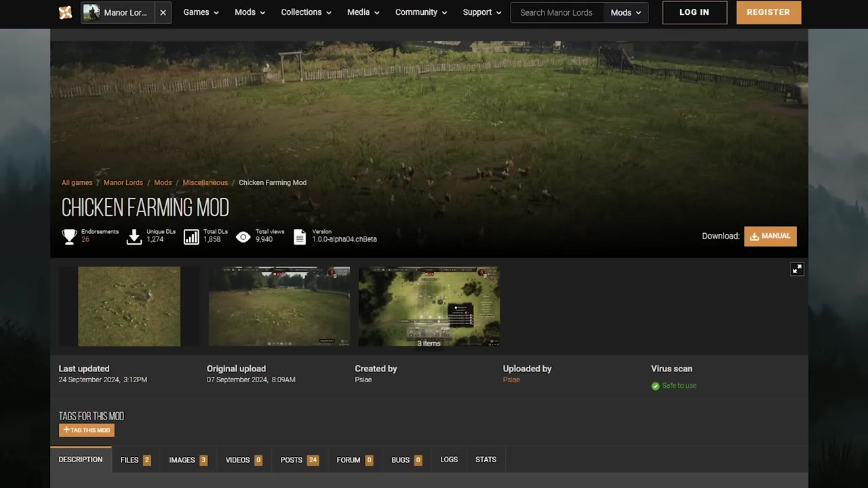Open uploader Psiae's profile link

click(511, 380)
